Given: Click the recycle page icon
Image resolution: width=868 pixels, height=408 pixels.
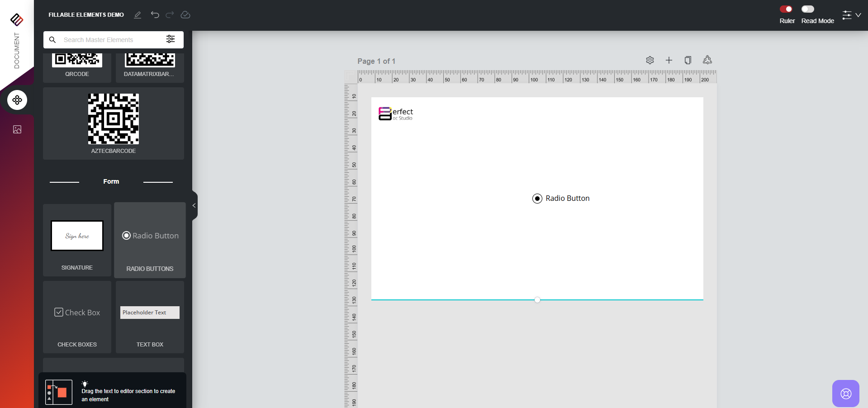Looking at the screenshot, I should click(x=707, y=60).
